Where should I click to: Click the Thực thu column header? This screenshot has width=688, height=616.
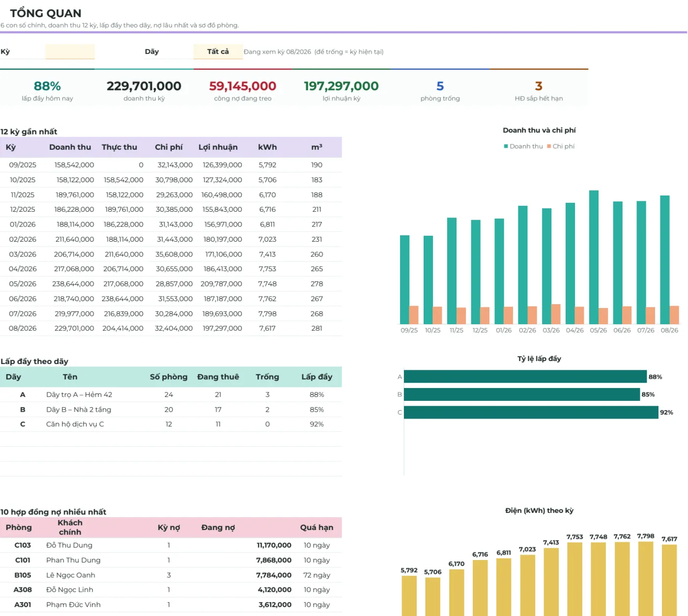[x=119, y=147]
